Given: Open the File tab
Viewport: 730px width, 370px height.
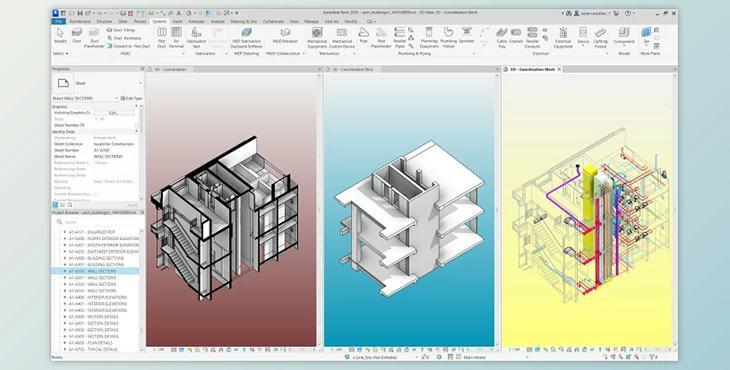Looking at the screenshot, I should click(59, 21).
